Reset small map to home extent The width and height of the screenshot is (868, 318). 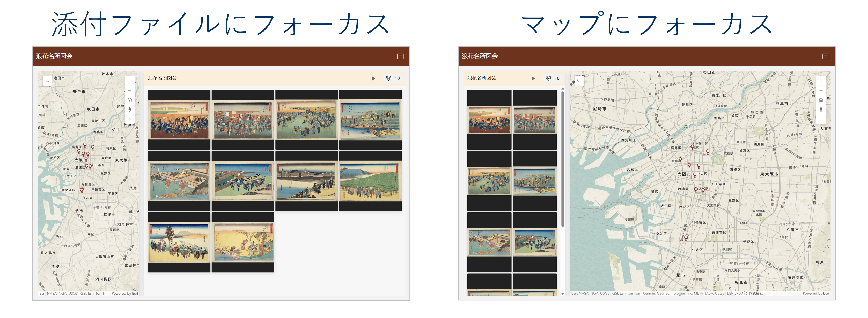(x=130, y=100)
